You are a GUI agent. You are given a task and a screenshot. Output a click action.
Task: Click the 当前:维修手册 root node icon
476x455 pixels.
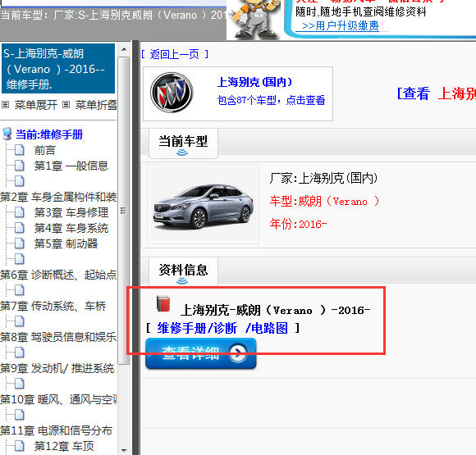[7, 134]
